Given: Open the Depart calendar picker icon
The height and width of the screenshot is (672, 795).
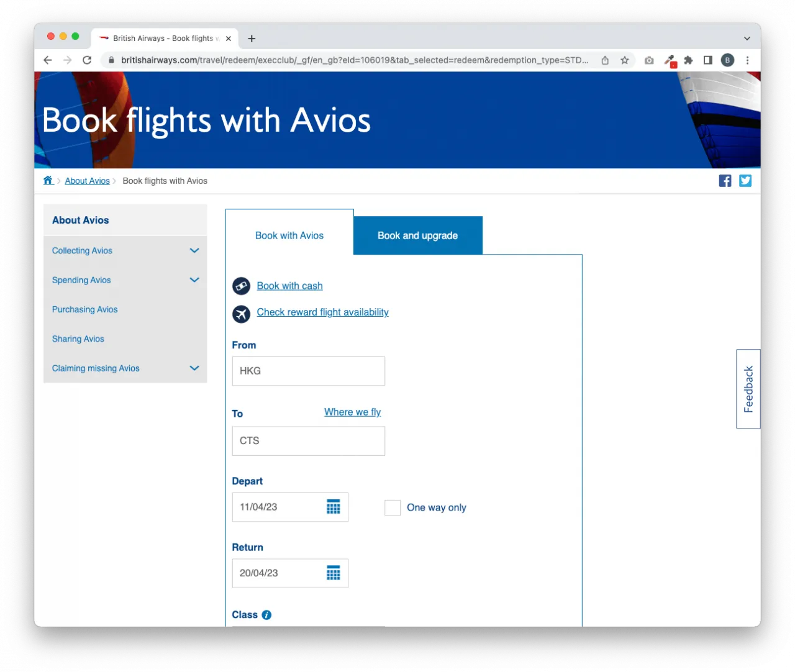Looking at the screenshot, I should pos(334,507).
